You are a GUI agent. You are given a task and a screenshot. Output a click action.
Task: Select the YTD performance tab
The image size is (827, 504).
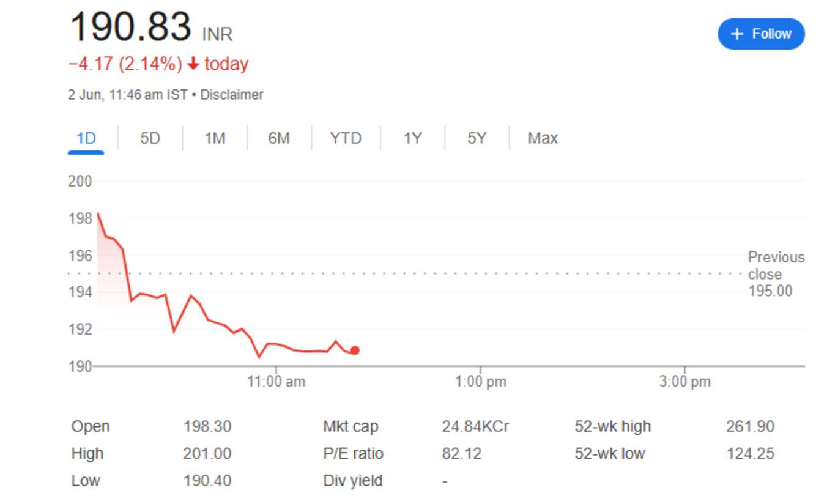[x=346, y=138]
